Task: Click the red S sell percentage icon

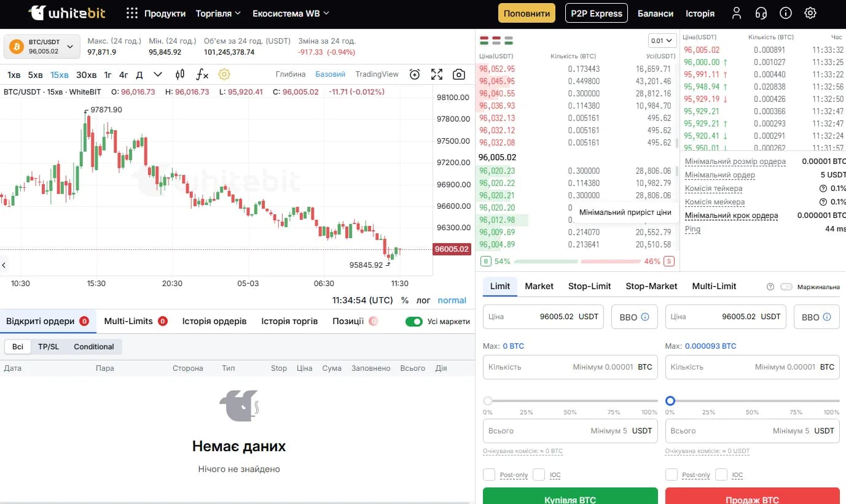Action: pos(669,262)
